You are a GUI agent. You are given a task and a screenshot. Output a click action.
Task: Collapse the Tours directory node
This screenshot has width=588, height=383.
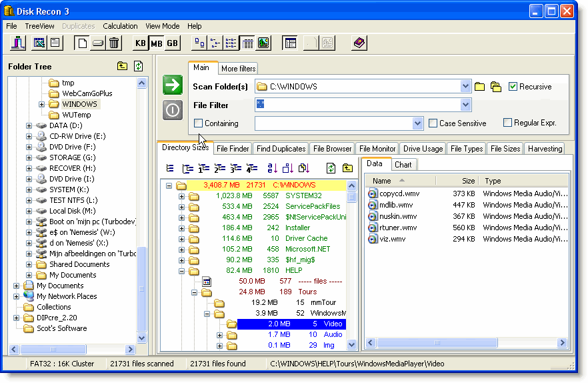point(194,292)
